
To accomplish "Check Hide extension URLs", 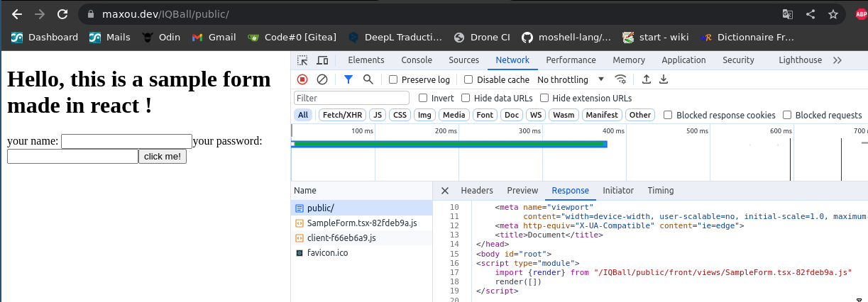I will tap(544, 98).
